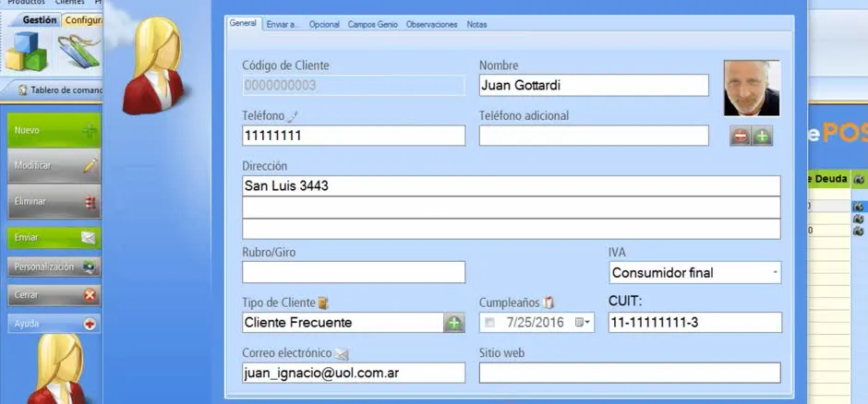Image resolution: width=868 pixels, height=404 pixels.
Task: Open the Tablero de comando tab
Action: [x=61, y=90]
